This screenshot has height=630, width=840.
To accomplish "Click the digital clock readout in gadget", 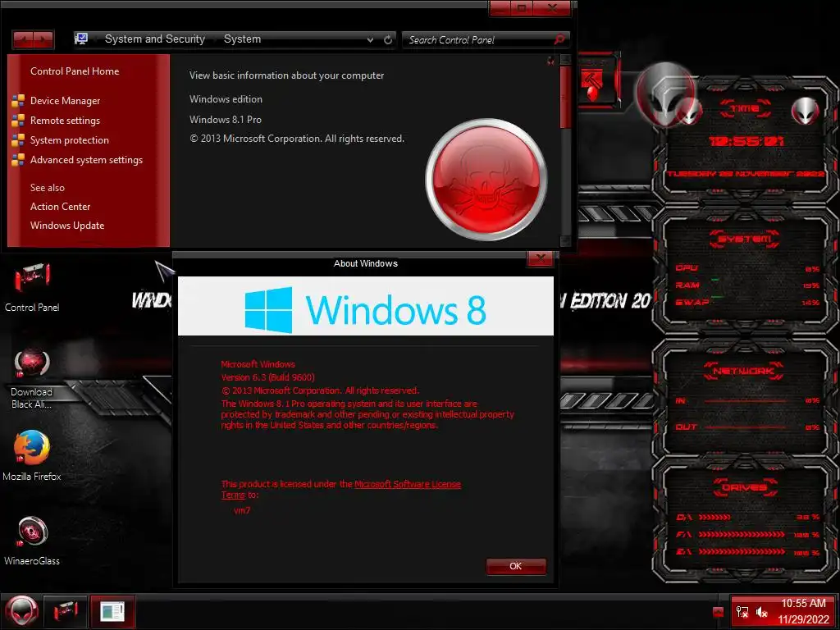I will pyautogui.click(x=746, y=141).
